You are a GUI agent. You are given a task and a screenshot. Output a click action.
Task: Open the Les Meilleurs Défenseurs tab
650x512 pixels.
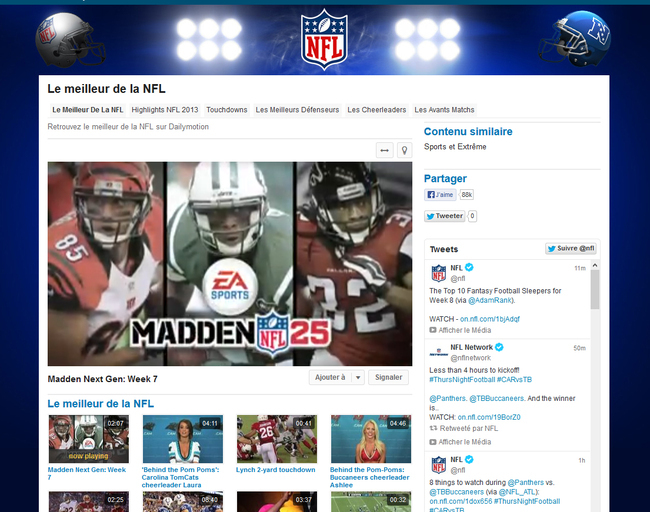click(x=297, y=110)
